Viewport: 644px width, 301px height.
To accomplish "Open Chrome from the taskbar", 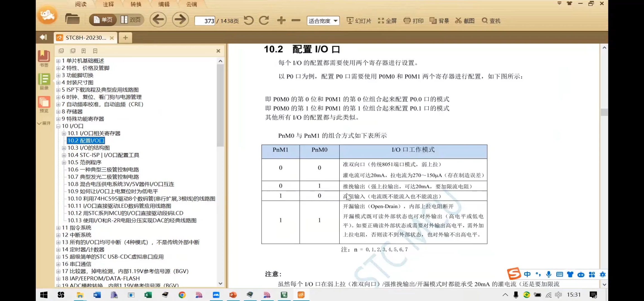I will [182, 295].
